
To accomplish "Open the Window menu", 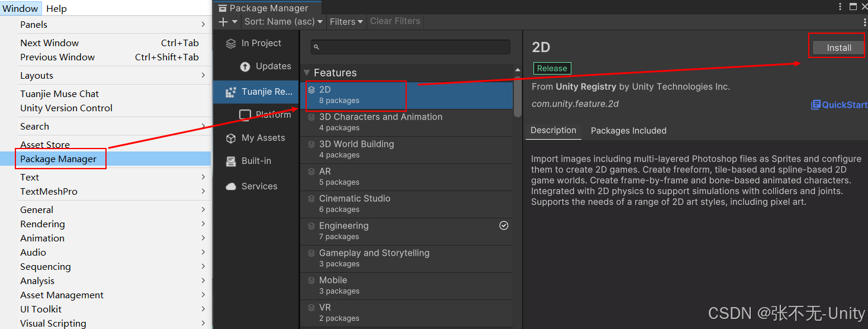I will coord(20,8).
